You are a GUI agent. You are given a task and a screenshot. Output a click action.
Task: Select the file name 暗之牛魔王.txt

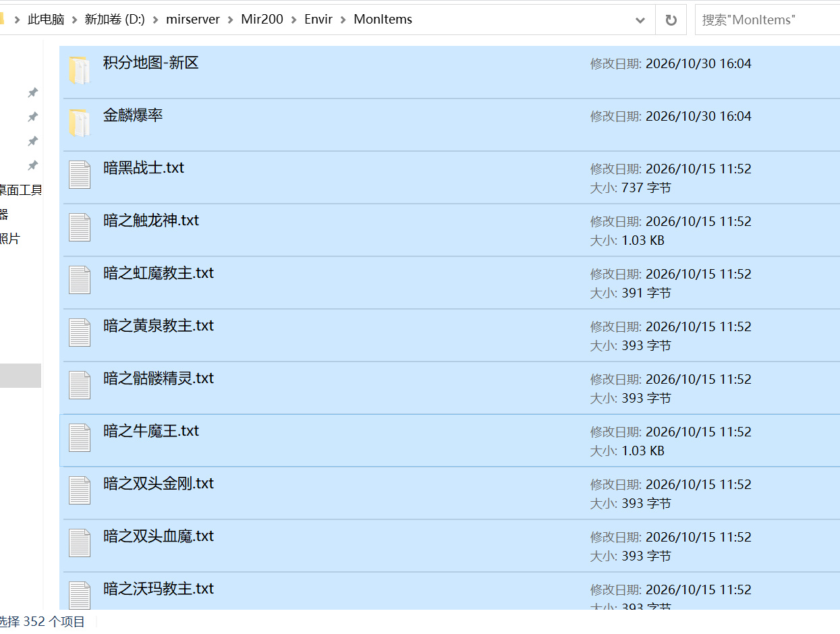point(151,431)
